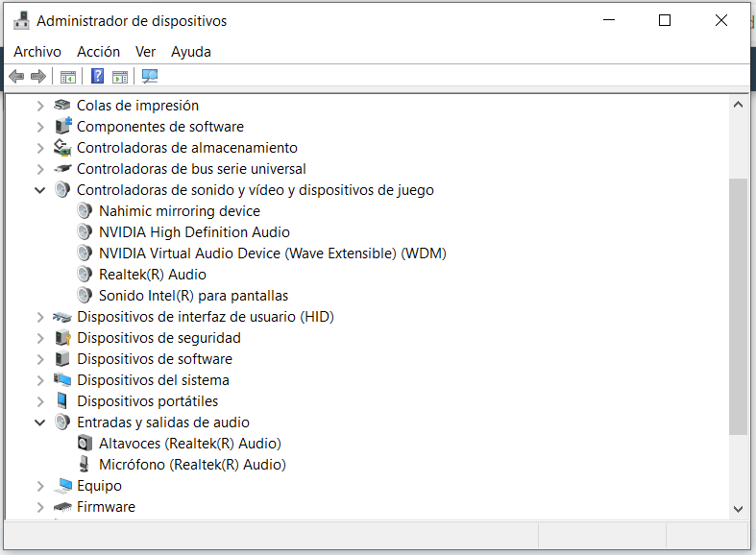Click the Equipo computer icon

62,486
